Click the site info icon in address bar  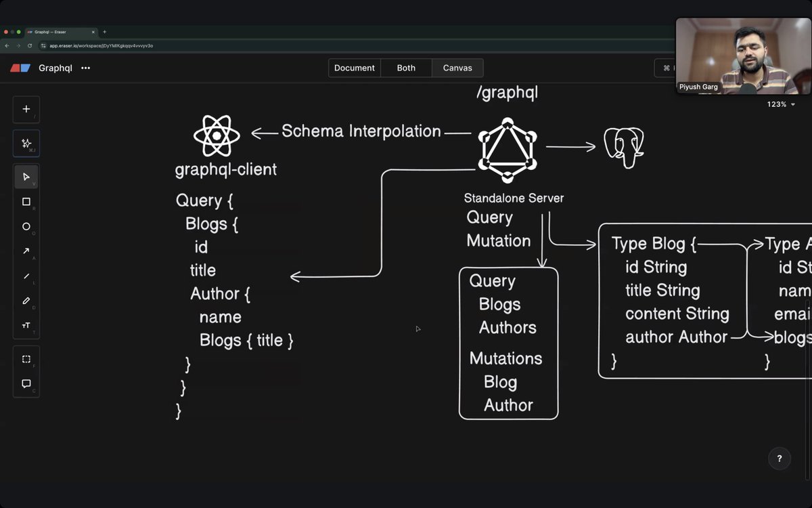point(43,45)
